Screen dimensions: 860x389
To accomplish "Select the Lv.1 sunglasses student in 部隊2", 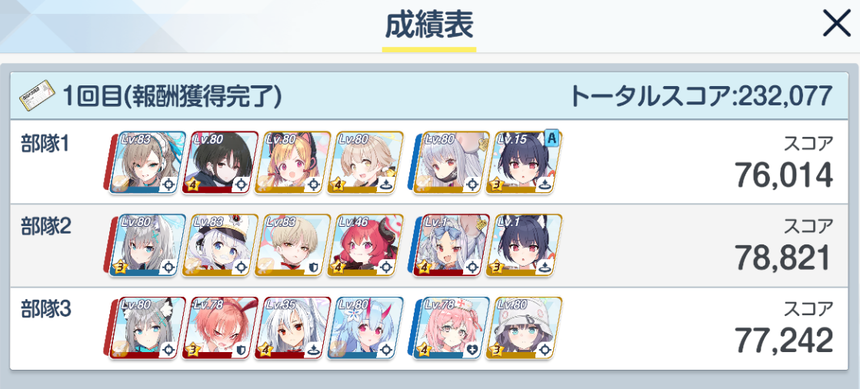I will [451, 245].
